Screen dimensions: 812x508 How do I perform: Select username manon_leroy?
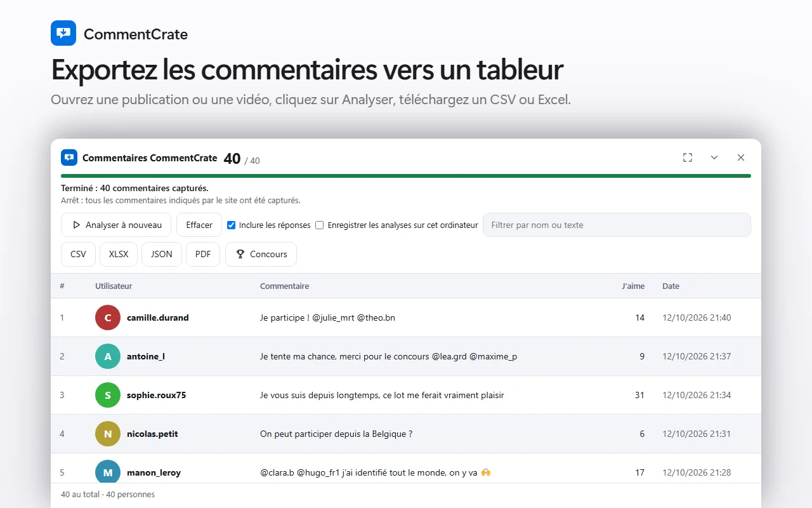tap(154, 472)
